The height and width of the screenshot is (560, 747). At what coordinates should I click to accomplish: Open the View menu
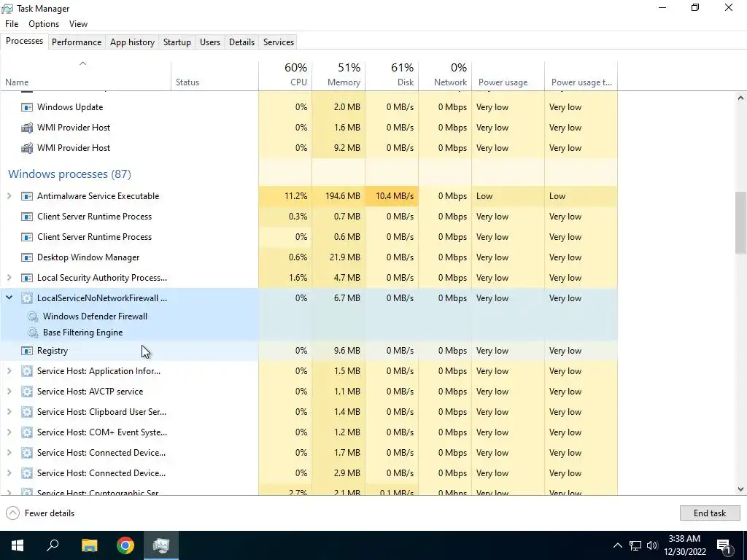point(78,24)
